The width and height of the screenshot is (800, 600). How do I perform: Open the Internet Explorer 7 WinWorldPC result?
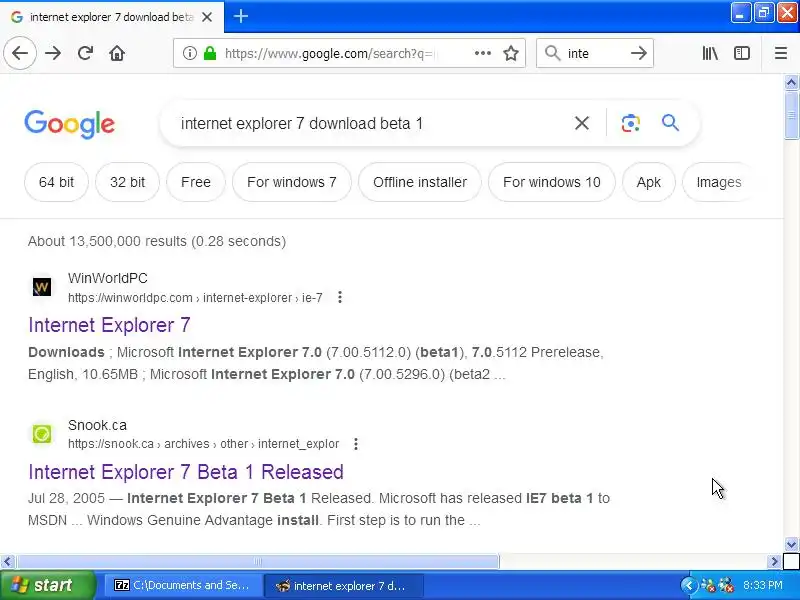(109, 325)
